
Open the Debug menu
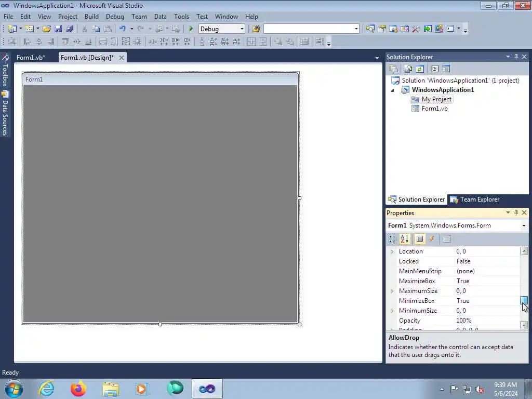pos(115,16)
